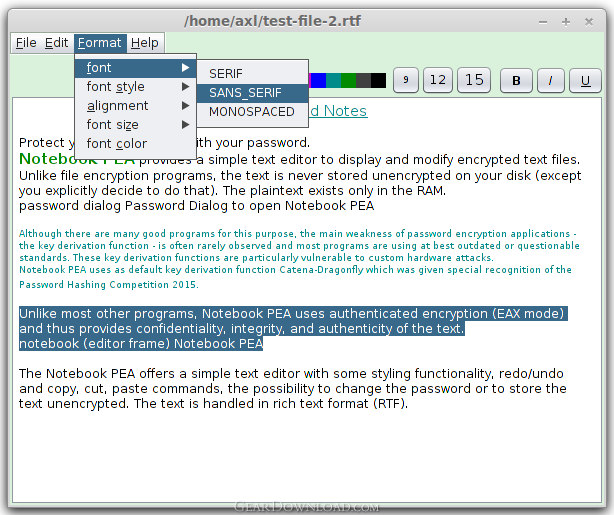Maximize the Notebook PEA window
This screenshot has width=614, height=515.
point(566,22)
